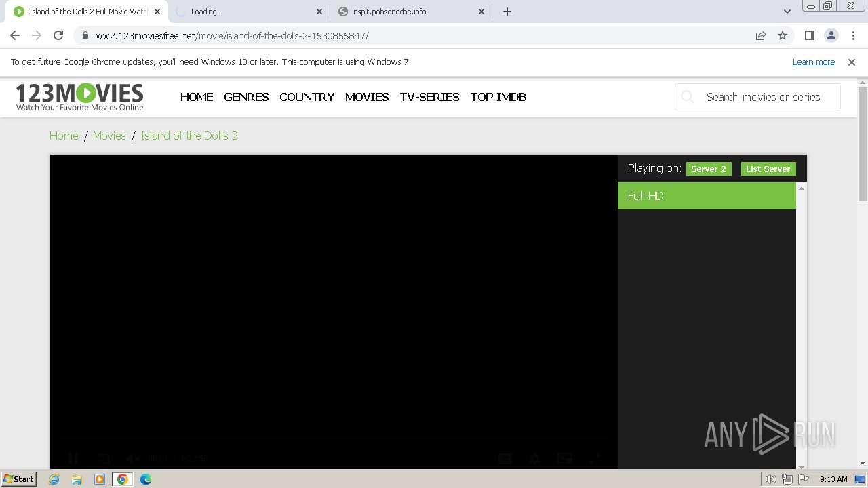Open the List Server button
The height and width of the screenshot is (488, 868).
point(768,169)
